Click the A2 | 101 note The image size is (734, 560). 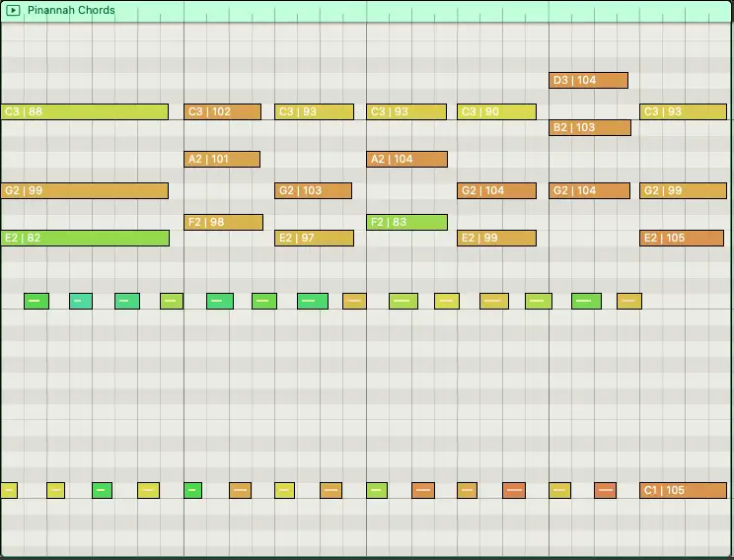pos(222,159)
